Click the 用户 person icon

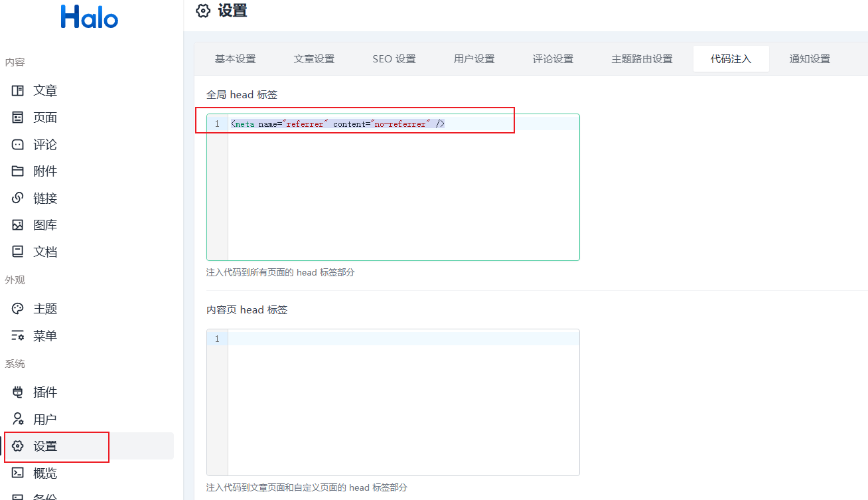[18, 420]
